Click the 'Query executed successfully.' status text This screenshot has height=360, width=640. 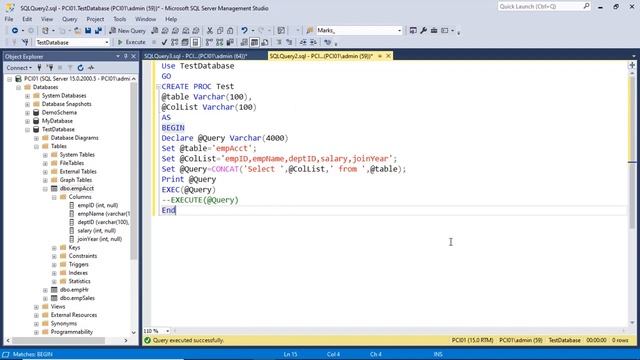point(188,340)
